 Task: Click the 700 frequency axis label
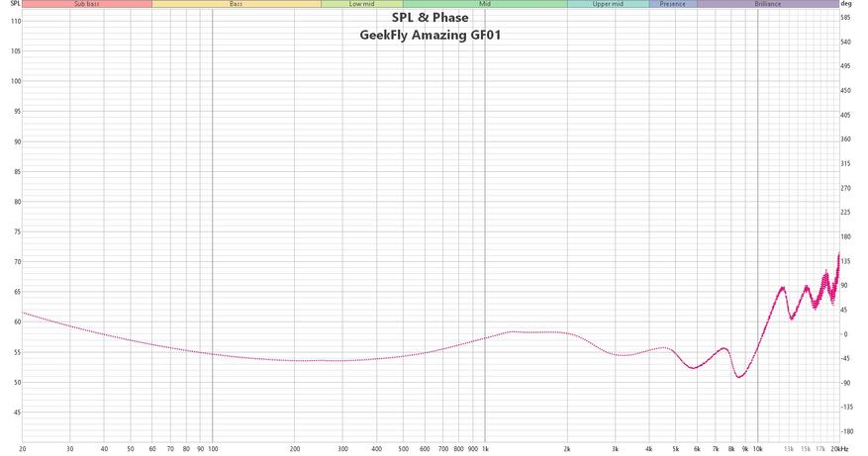click(x=443, y=449)
